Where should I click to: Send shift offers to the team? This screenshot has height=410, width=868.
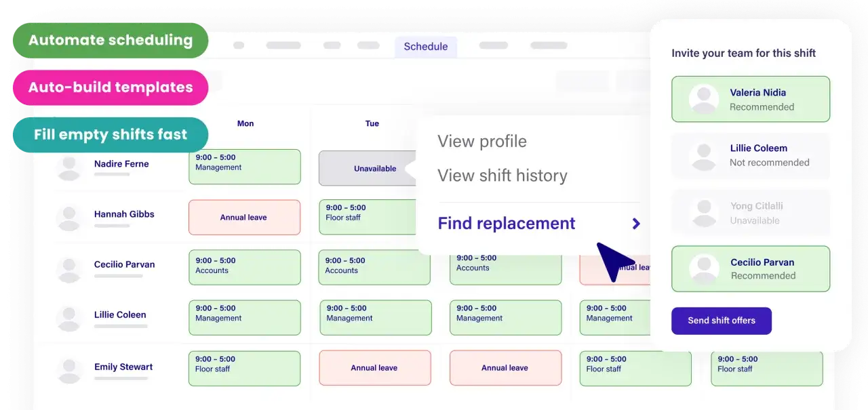coord(722,321)
